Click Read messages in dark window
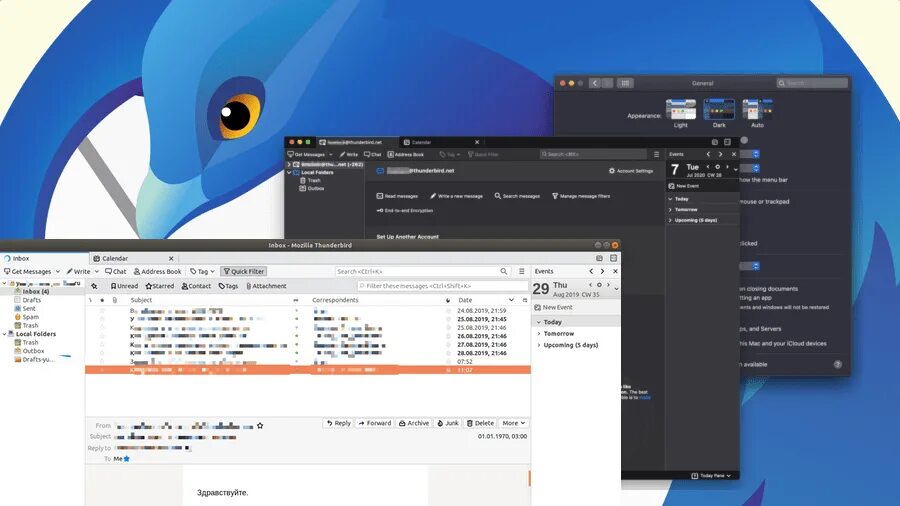The height and width of the screenshot is (506, 900). pyautogui.click(x=397, y=196)
